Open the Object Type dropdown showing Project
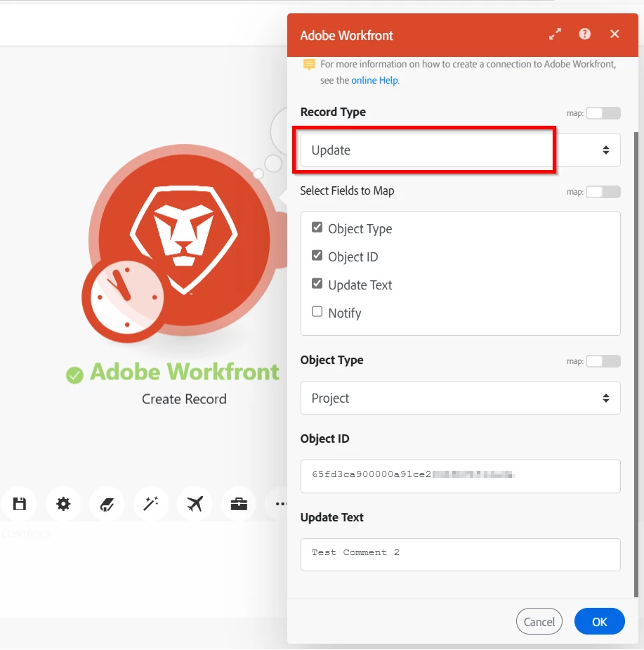 tap(461, 398)
